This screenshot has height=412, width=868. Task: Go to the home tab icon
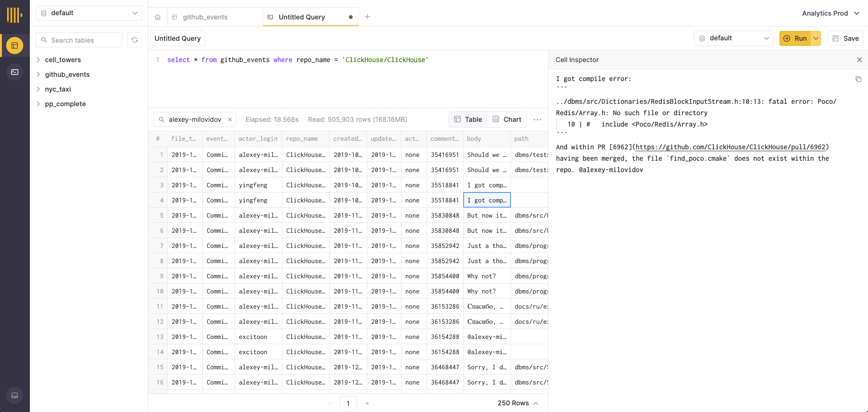(158, 17)
